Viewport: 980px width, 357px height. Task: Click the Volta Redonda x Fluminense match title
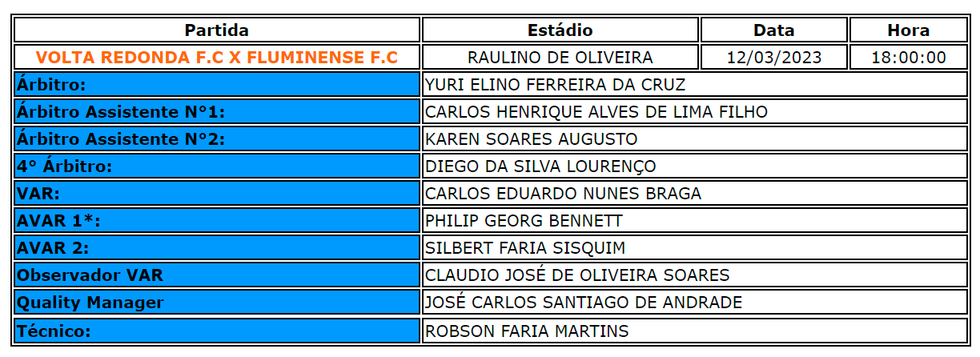pos(217,58)
